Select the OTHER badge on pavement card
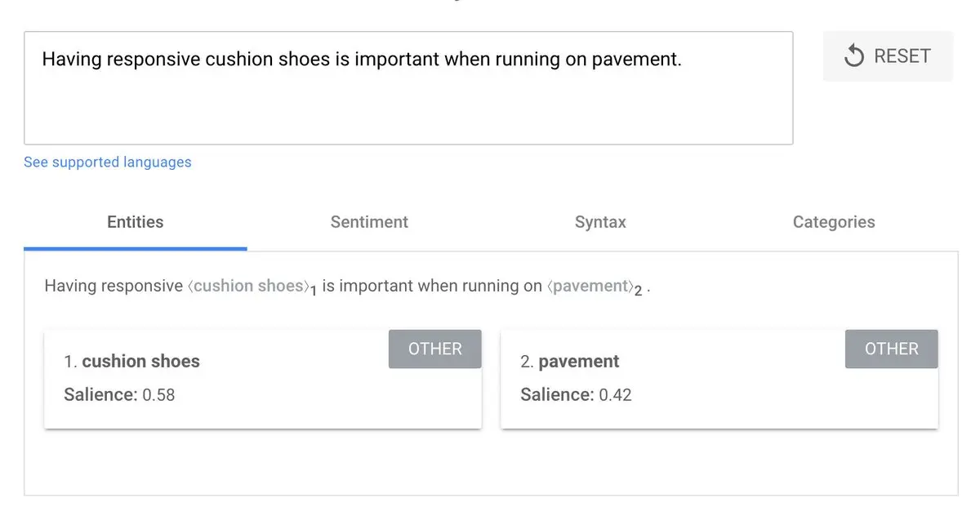The image size is (980, 516). tap(892, 349)
